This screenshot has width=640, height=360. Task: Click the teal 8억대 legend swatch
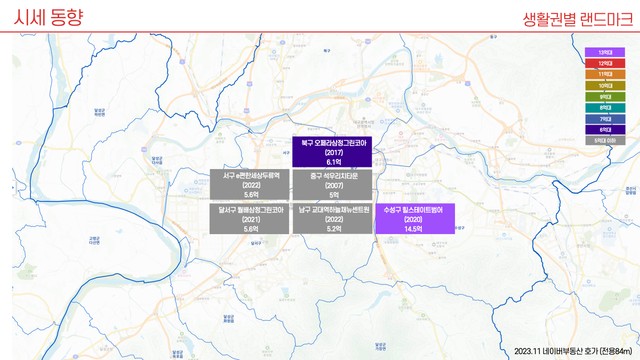[x=605, y=108]
